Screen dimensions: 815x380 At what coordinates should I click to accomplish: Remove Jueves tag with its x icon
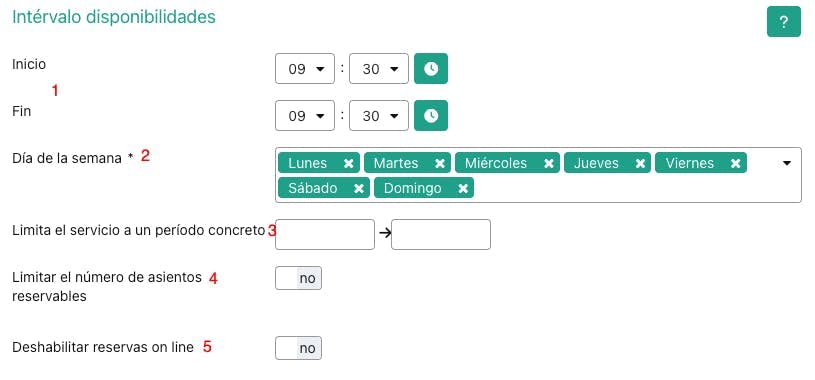coord(640,163)
